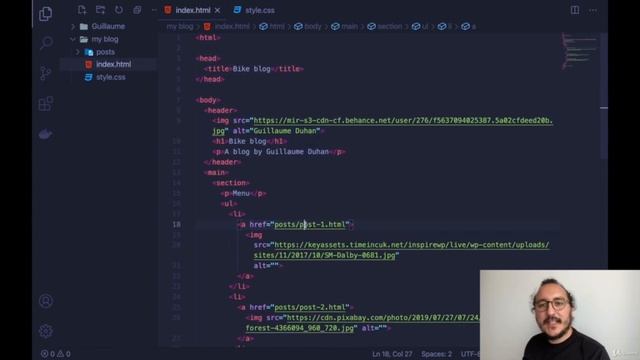This screenshot has height=360, width=640.
Task: Expand the Guillaume folder
Action: pyautogui.click(x=108, y=26)
